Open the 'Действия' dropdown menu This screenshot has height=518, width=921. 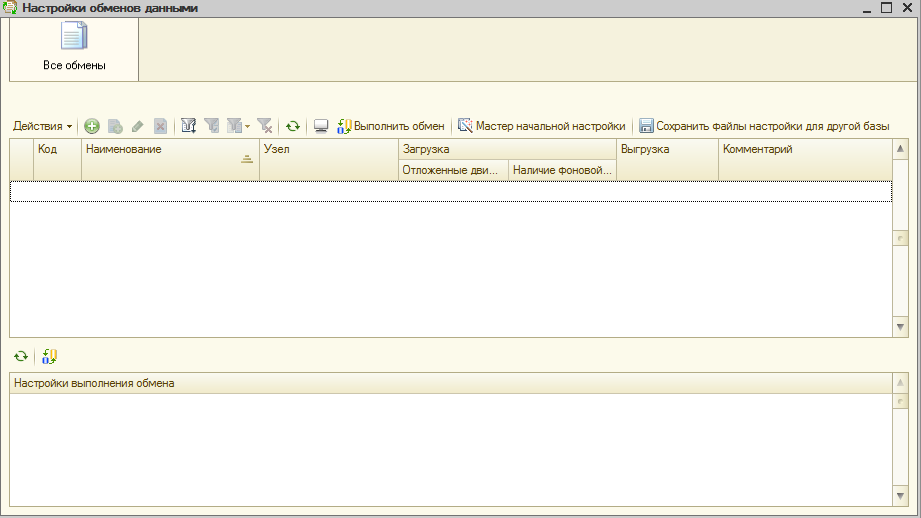[x=43, y=126]
